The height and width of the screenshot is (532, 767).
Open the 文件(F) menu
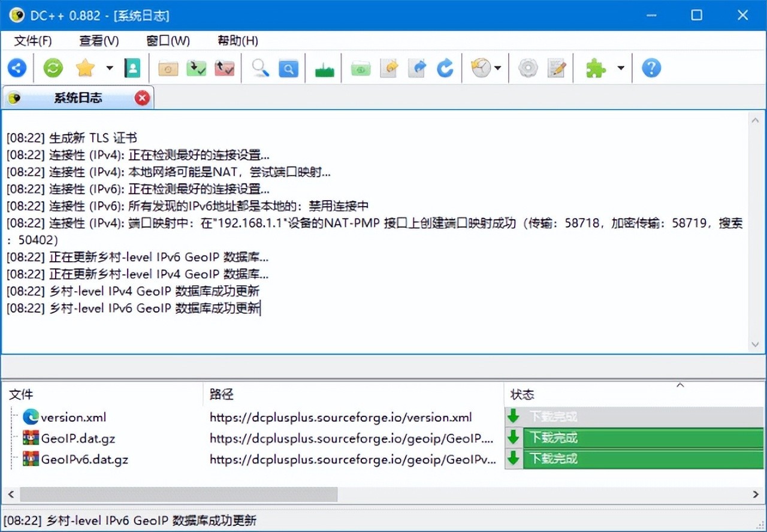coord(33,41)
